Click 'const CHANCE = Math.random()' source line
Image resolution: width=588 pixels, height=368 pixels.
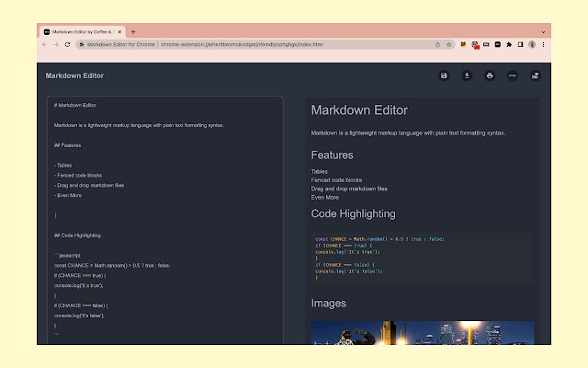[x=112, y=266]
